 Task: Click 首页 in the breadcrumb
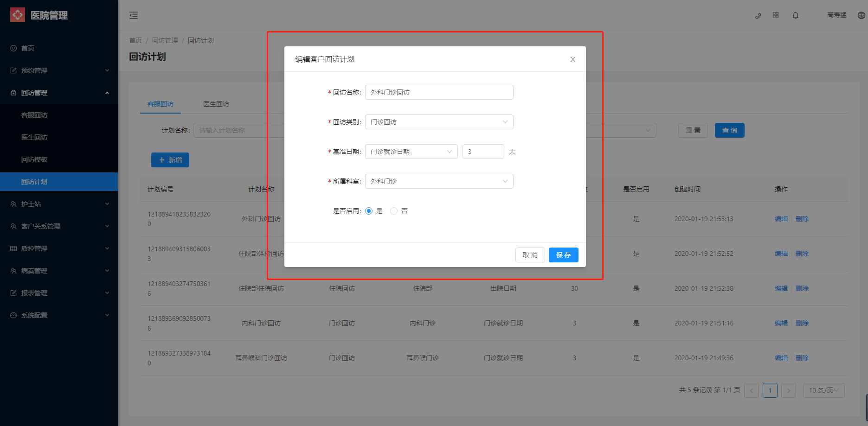click(135, 40)
